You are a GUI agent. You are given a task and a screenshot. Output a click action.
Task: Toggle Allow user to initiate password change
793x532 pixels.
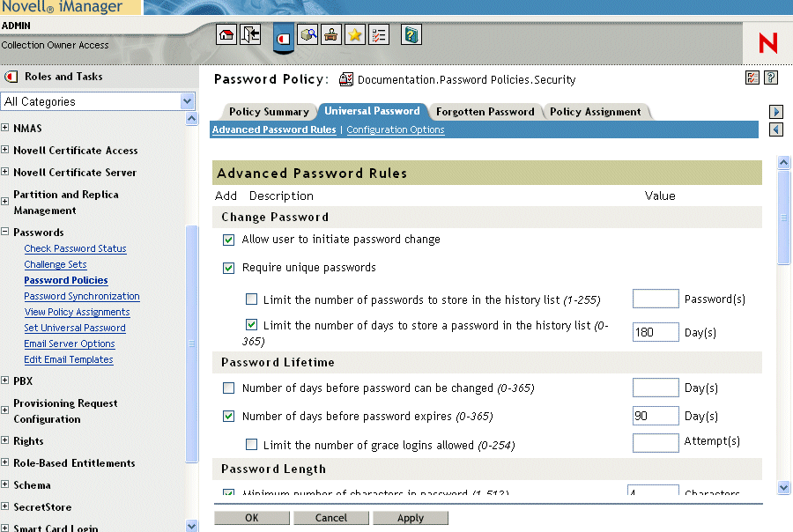click(228, 240)
